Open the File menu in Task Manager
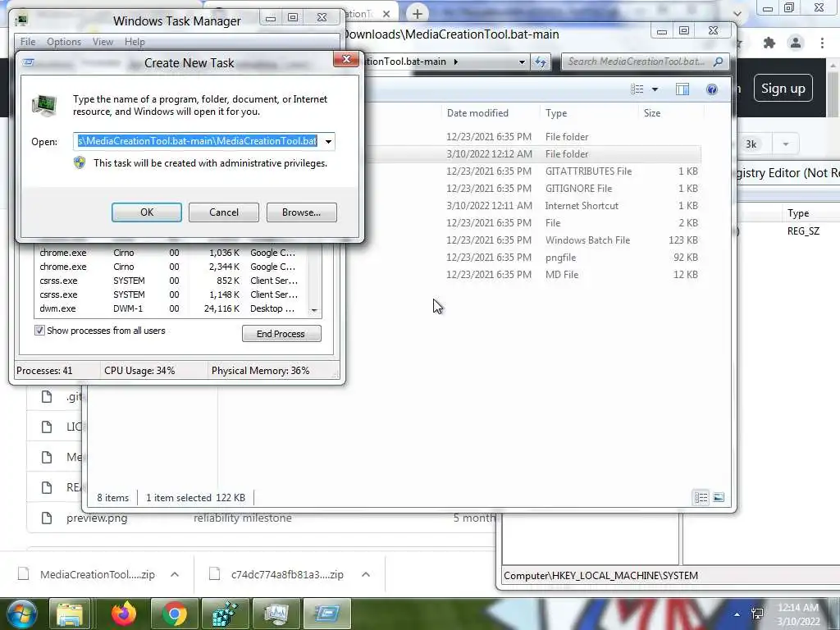 pos(28,42)
